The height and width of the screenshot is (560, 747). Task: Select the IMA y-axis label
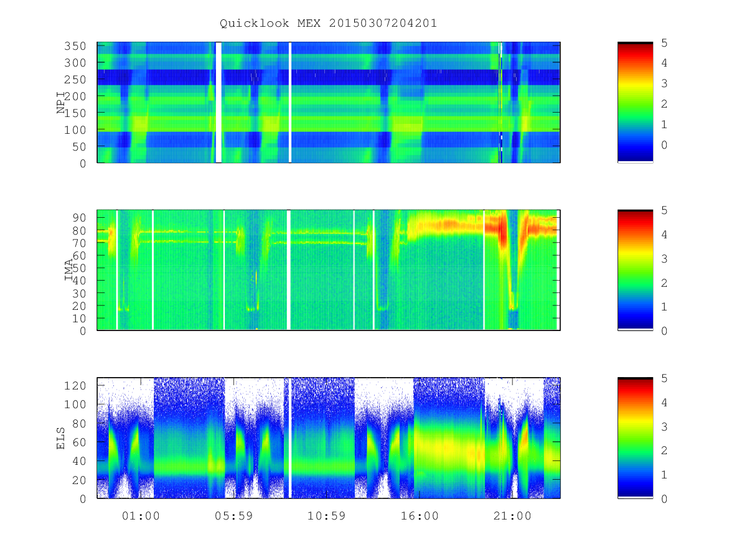tap(69, 270)
